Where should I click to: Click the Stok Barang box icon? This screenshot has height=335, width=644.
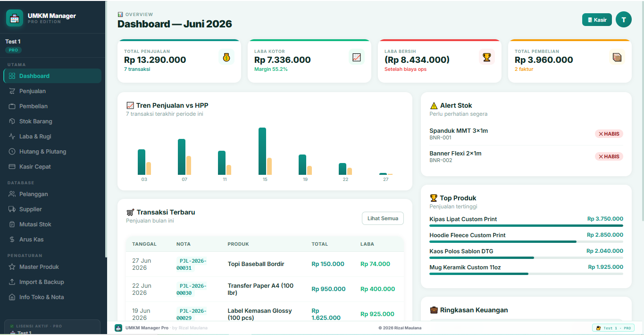click(x=12, y=121)
